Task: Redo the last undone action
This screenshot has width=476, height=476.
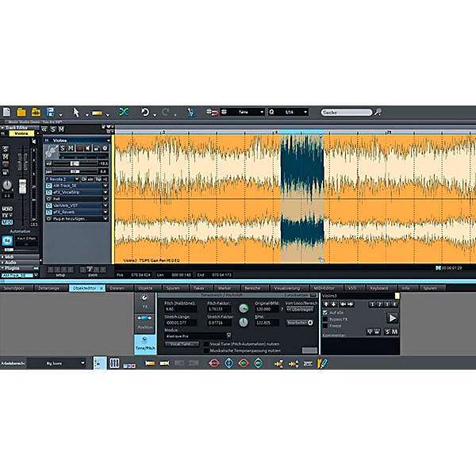Action: 166,112
